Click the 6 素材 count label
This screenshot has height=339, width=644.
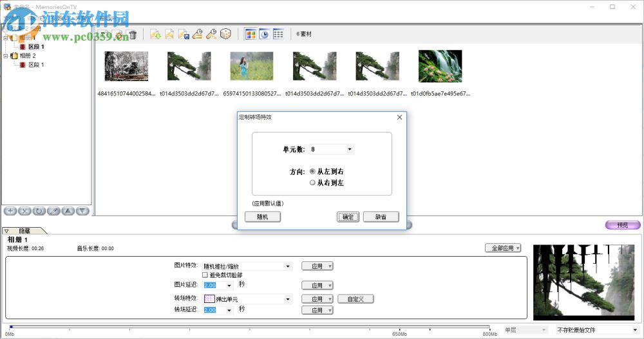[x=304, y=34]
